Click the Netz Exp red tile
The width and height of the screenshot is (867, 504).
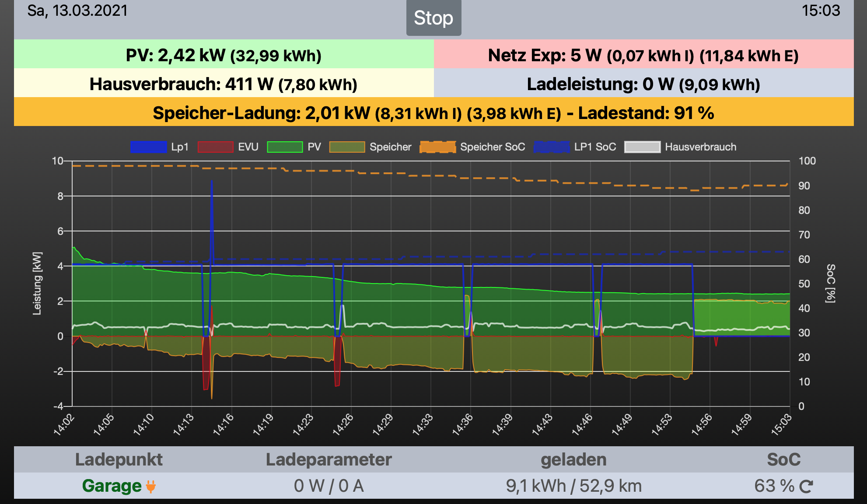click(x=643, y=55)
